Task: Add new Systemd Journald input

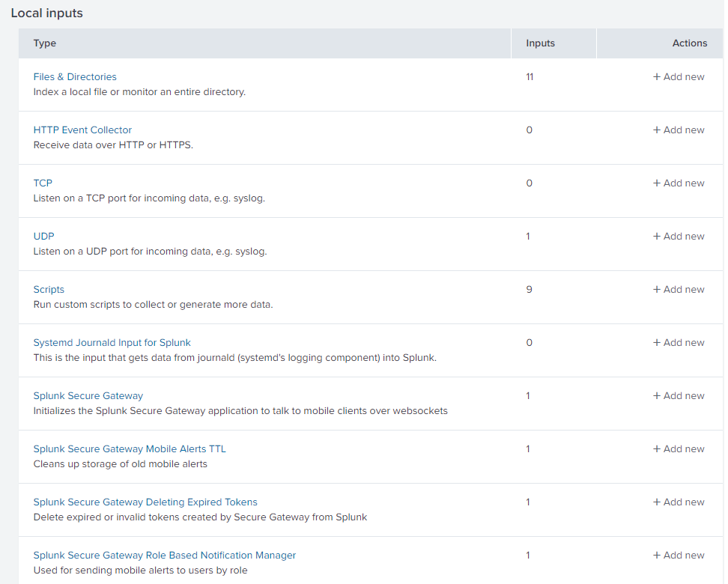Action: click(679, 342)
